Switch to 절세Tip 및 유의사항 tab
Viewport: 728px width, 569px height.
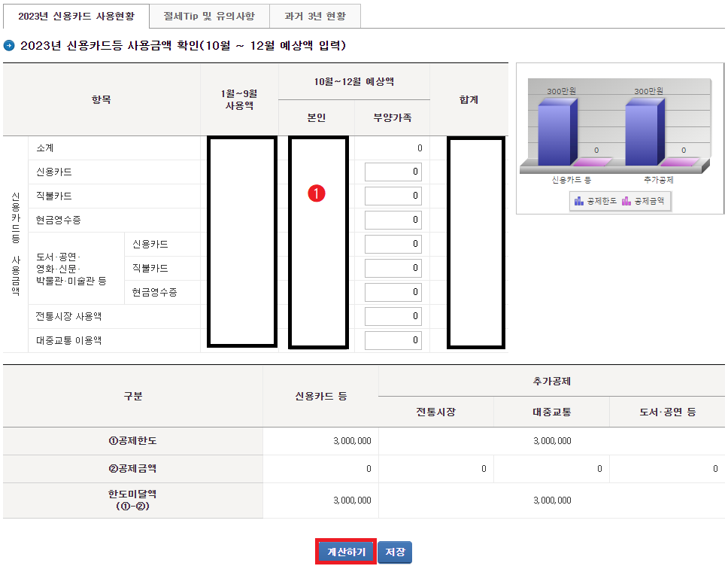coord(209,17)
